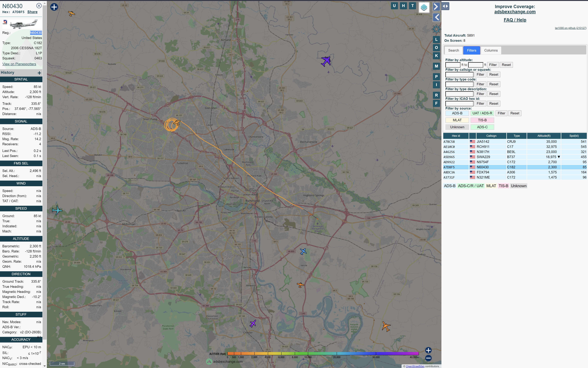Viewport: 588px width, 368px height.
Task: Toggle the TIS-B source filter
Action: coord(482,120)
